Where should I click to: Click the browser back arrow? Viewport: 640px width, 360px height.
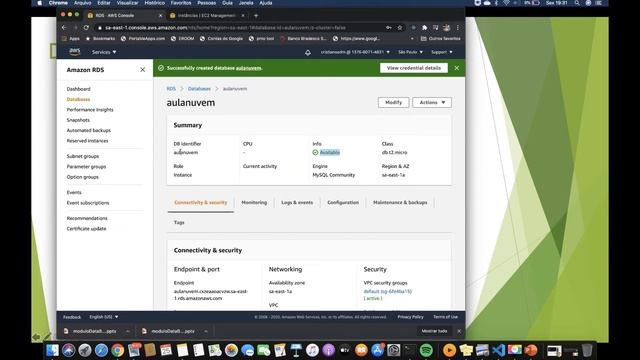pyautogui.click(x=64, y=27)
